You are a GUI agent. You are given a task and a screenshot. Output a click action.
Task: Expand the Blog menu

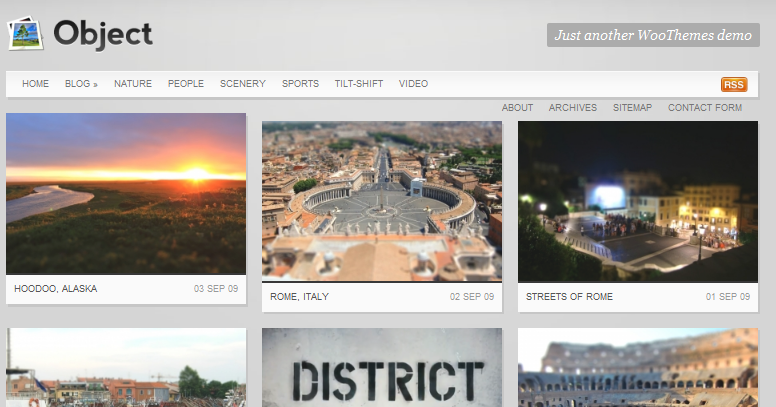coord(81,84)
